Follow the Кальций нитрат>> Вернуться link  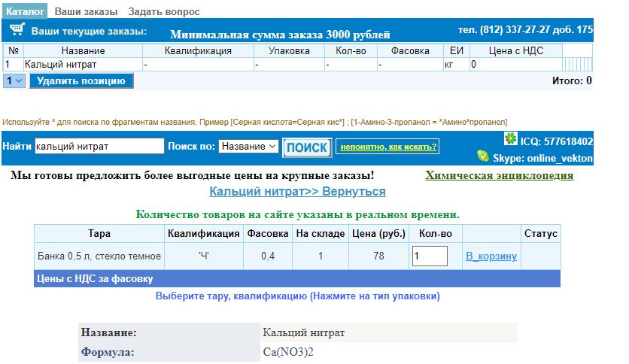pos(297,192)
